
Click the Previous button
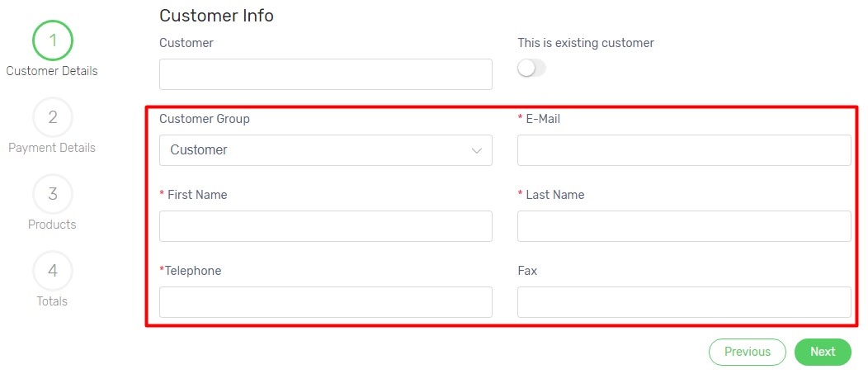(x=748, y=352)
